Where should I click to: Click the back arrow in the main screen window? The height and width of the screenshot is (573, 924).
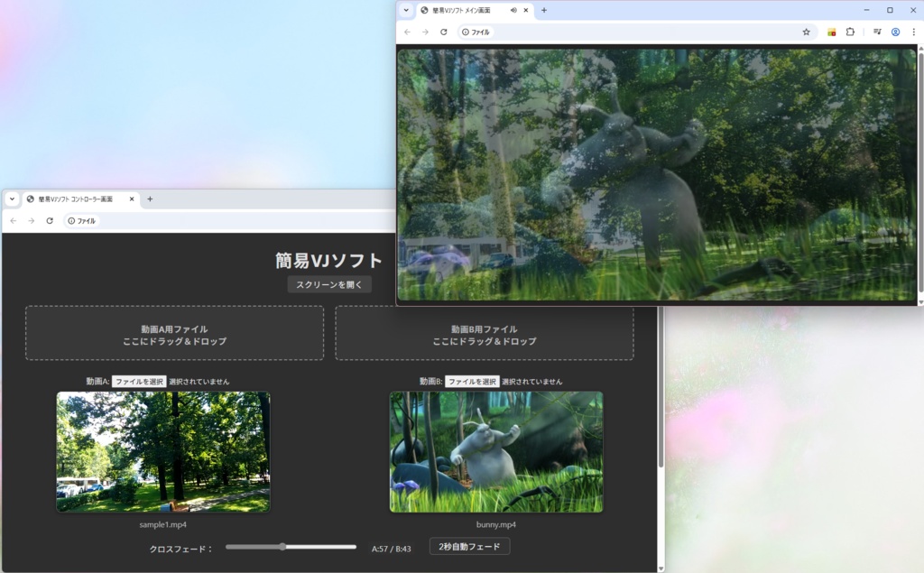coord(407,32)
